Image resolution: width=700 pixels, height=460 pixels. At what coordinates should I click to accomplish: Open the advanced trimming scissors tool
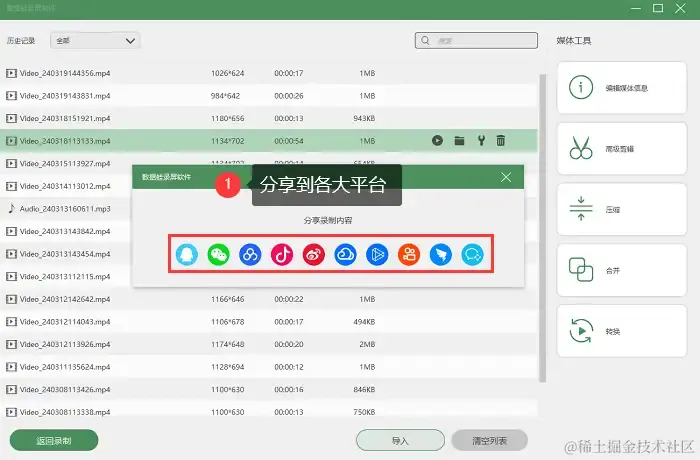[621, 148]
